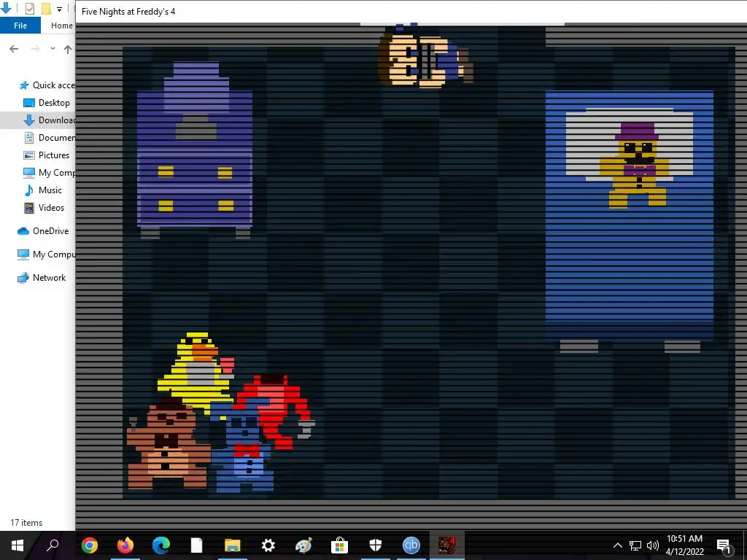The width and height of the screenshot is (747, 560).
Task: Open network status tray icon
Action: click(635, 545)
